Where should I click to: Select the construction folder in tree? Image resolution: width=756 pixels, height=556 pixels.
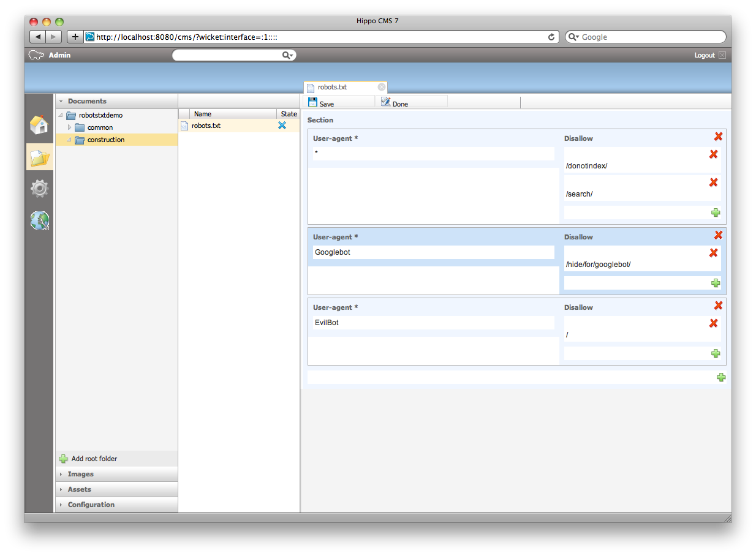click(x=105, y=140)
